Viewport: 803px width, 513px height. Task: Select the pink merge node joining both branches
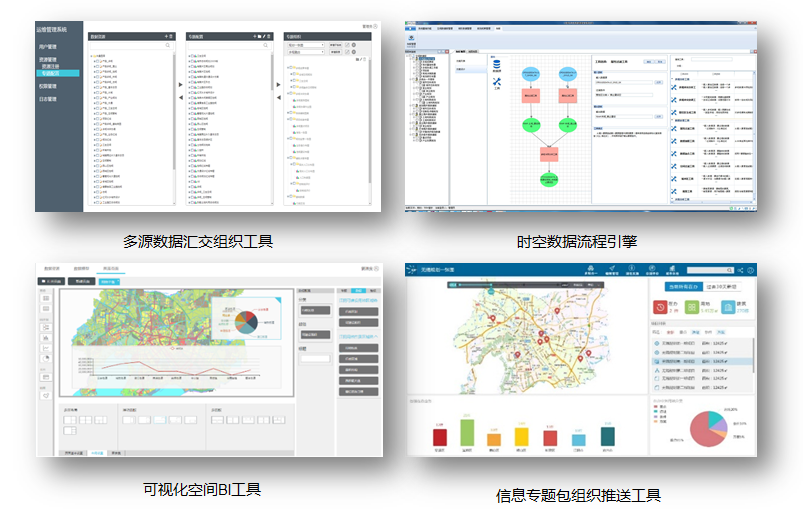click(x=549, y=154)
